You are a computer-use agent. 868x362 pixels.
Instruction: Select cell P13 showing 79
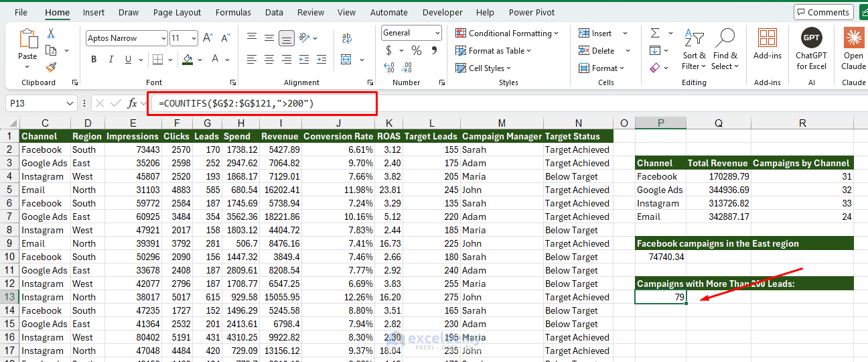click(x=660, y=297)
